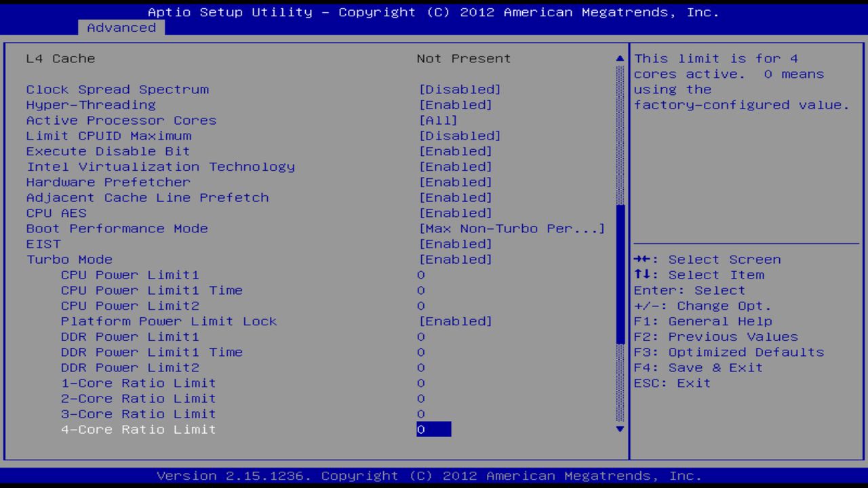
Task: Select the 4-Core Ratio Limit field
Action: tap(433, 429)
